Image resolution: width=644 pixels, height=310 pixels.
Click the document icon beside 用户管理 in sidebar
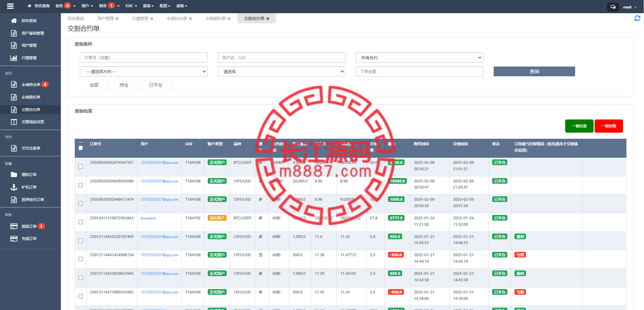(14, 45)
